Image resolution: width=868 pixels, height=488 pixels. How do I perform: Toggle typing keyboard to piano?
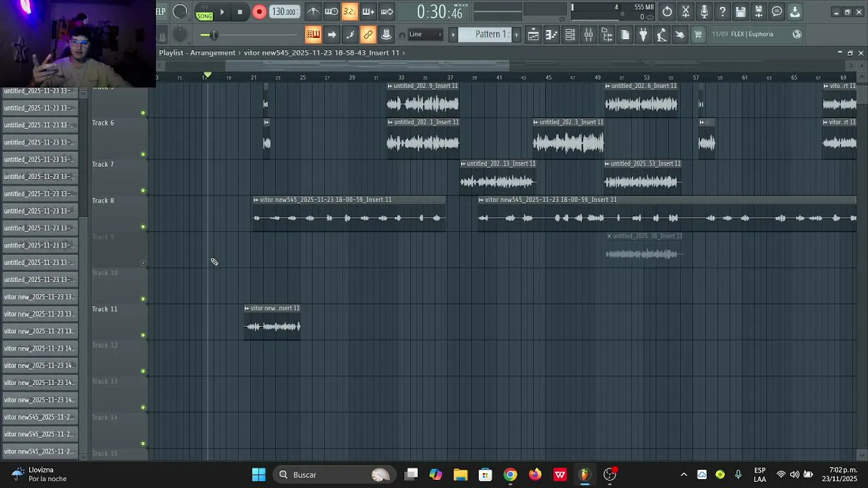(x=313, y=35)
